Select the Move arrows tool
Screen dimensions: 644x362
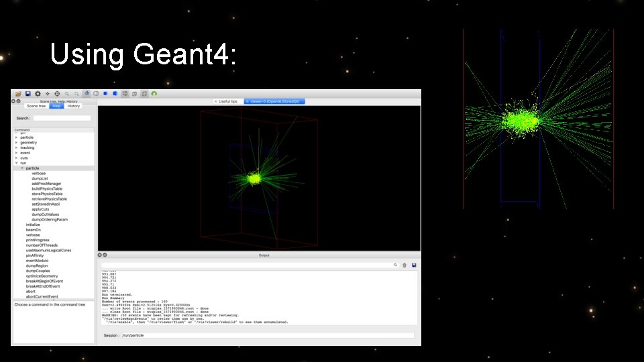tap(47, 94)
